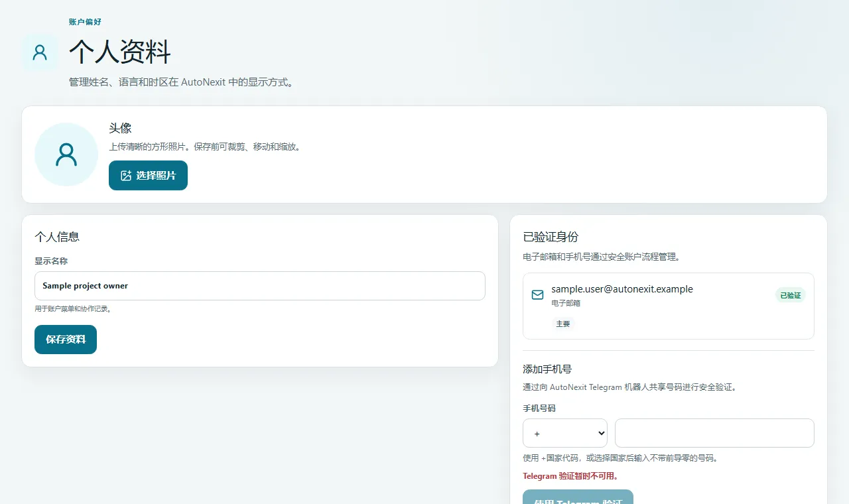Click the envelope icon next to email
The width and height of the screenshot is (849, 504).
538,294
